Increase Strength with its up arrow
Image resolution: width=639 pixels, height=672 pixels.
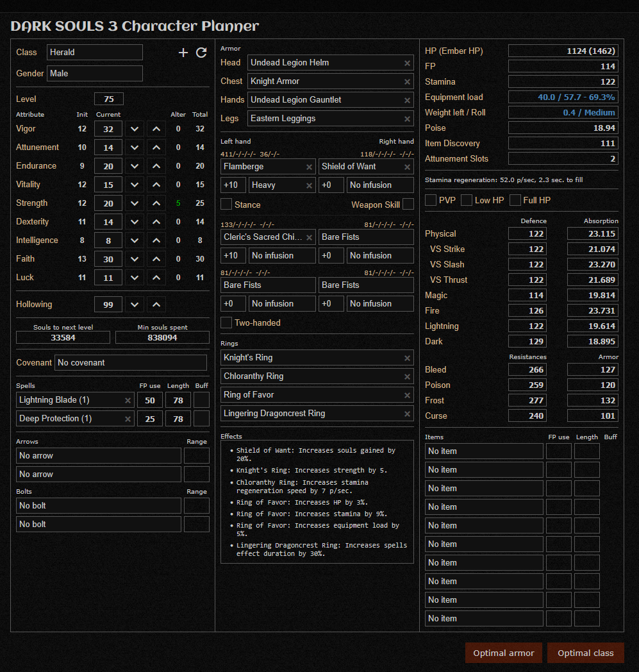[156, 203]
